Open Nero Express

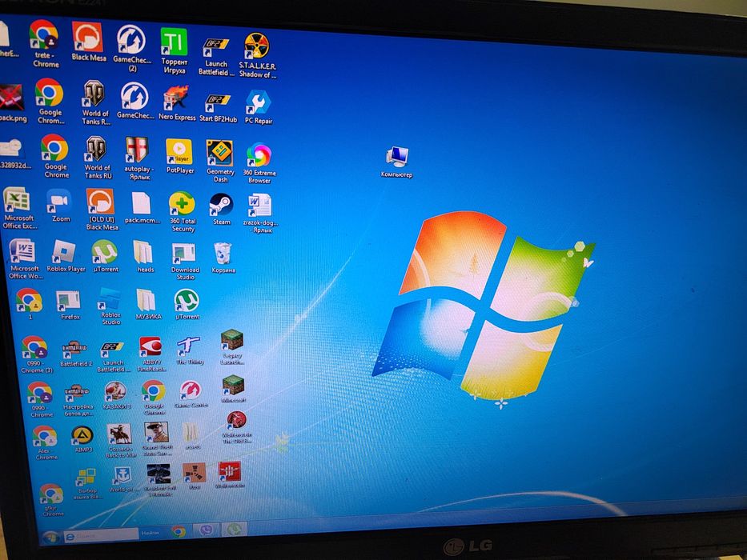pyautogui.click(x=176, y=103)
